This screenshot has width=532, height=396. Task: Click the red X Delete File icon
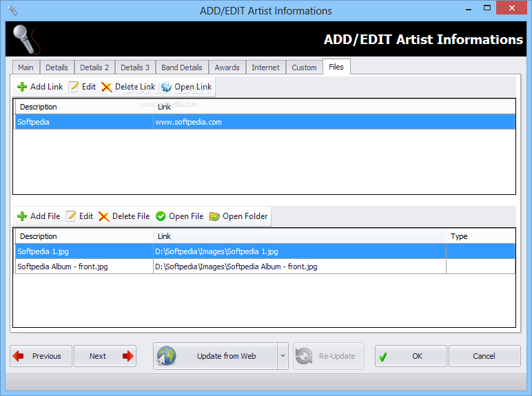point(104,217)
